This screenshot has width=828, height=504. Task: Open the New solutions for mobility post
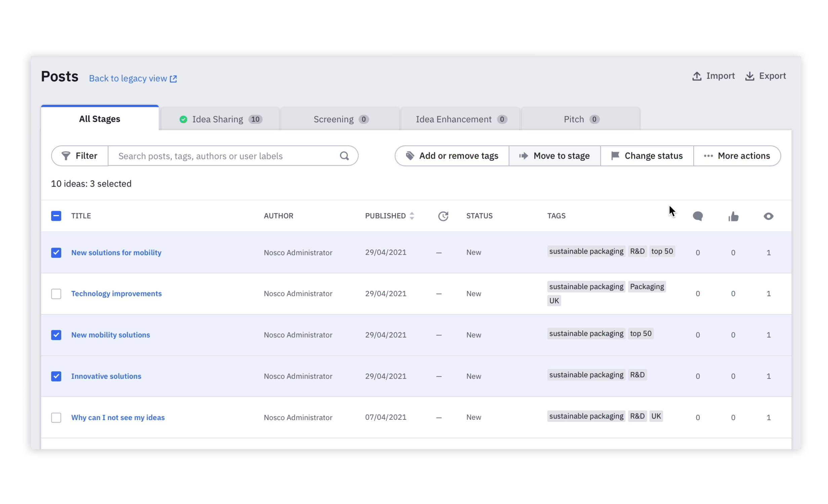click(x=116, y=253)
